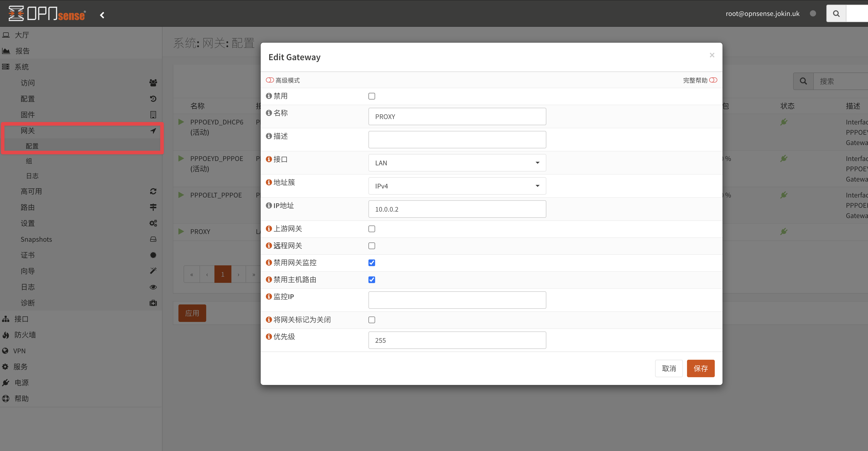Check the 禁用 checkbox
This screenshot has width=868, height=451.
372,96
